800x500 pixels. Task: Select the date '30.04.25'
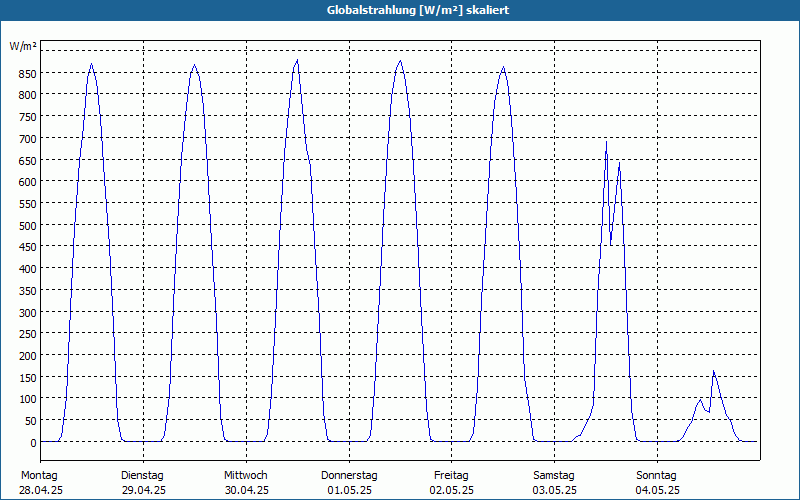point(246,491)
